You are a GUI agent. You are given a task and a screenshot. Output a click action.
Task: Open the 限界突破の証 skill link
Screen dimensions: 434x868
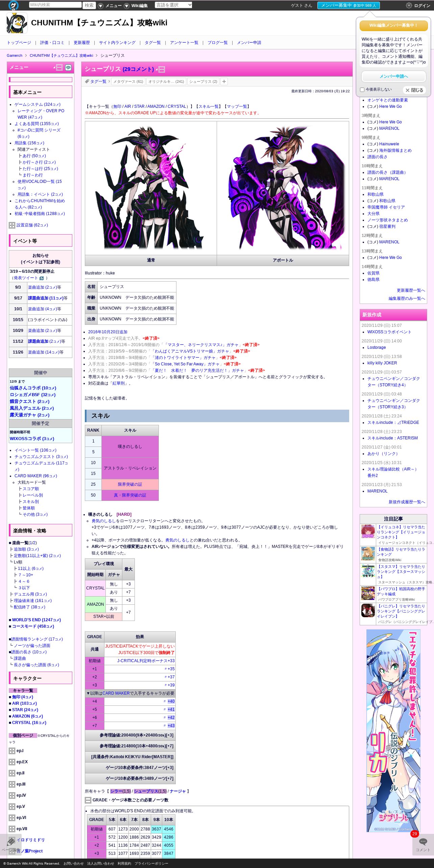click(130, 484)
